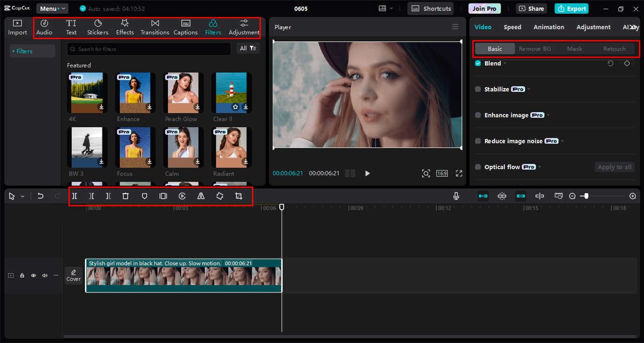This screenshot has width=644, height=343.
Task: Open the Player fullscreen view
Action: click(x=459, y=173)
